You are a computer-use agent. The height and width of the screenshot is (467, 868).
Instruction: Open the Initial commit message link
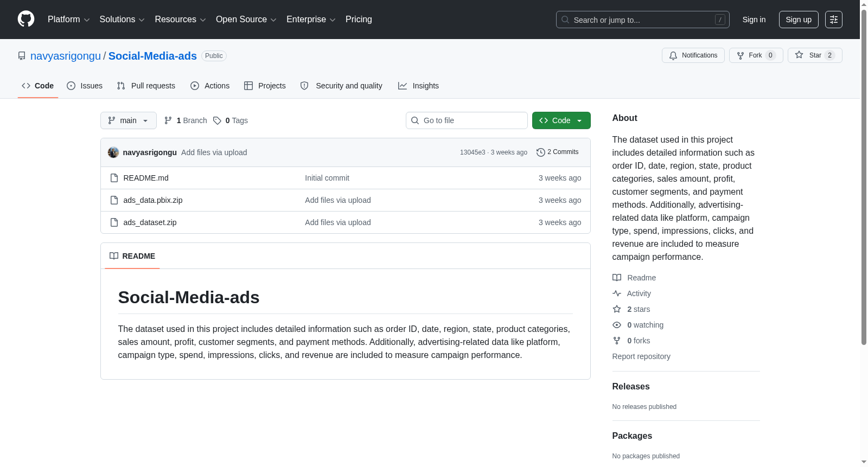click(x=327, y=178)
